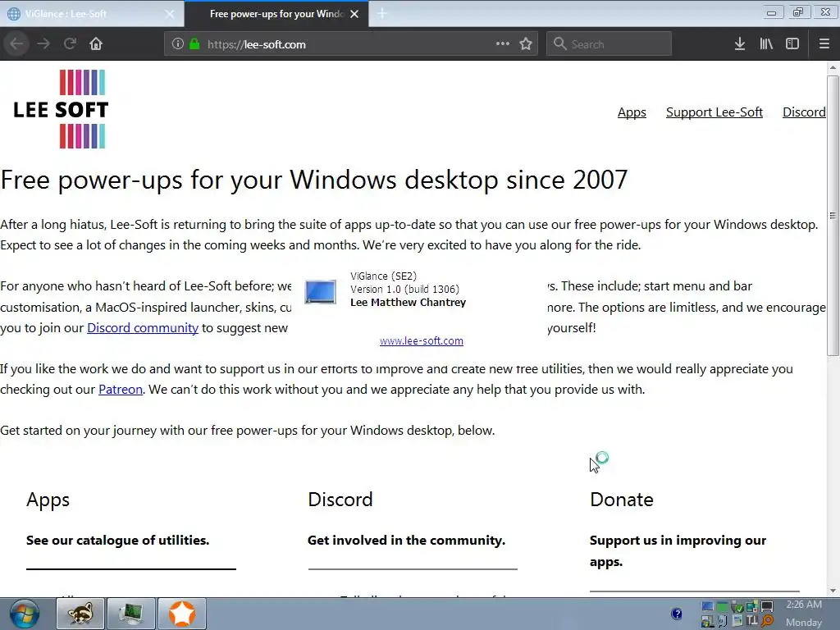840x630 pixels.
Task: Click the Firefox Search box
Action: [x=609, y=44]
